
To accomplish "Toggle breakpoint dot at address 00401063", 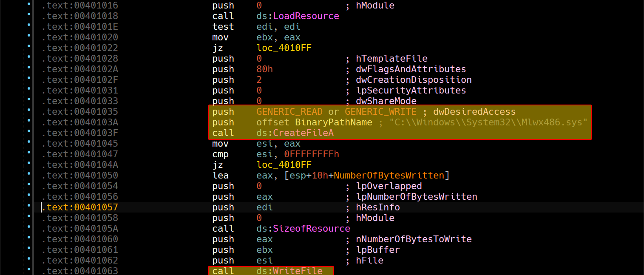I will tap(28, 270).
